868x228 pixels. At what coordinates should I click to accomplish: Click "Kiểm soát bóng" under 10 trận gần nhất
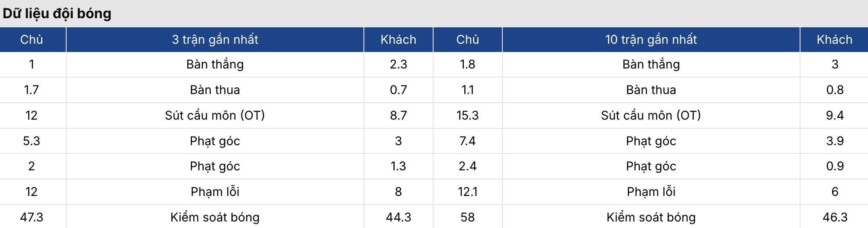[x=651, y=217]
